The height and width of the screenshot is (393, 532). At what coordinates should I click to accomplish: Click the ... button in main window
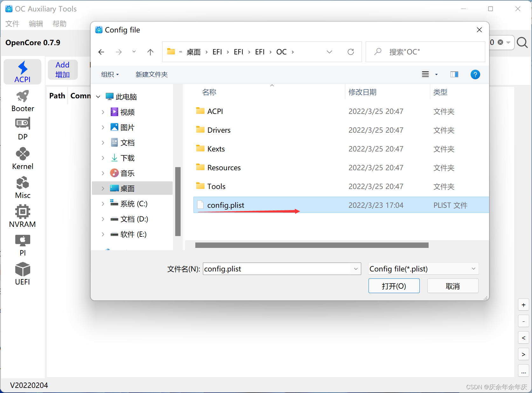[x=523, y=371]
